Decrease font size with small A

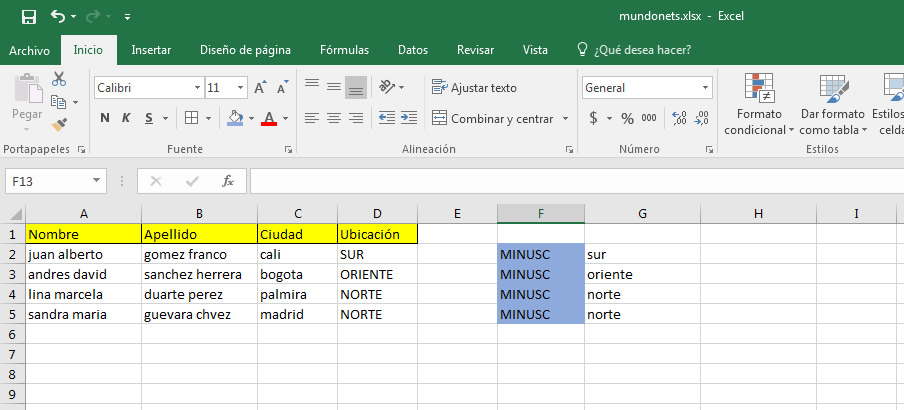[x=282, y=88]
